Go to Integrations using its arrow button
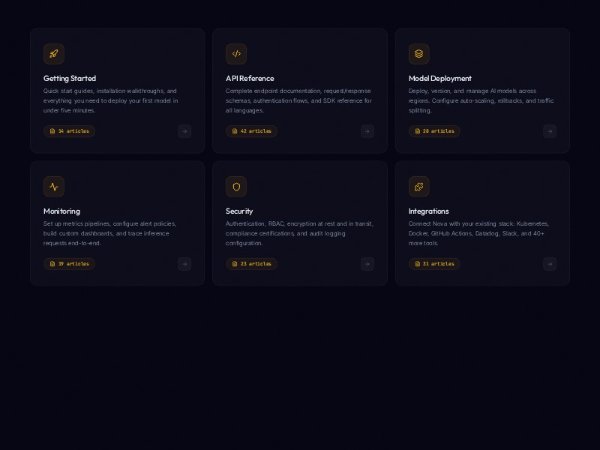 [x=549, y=264]
